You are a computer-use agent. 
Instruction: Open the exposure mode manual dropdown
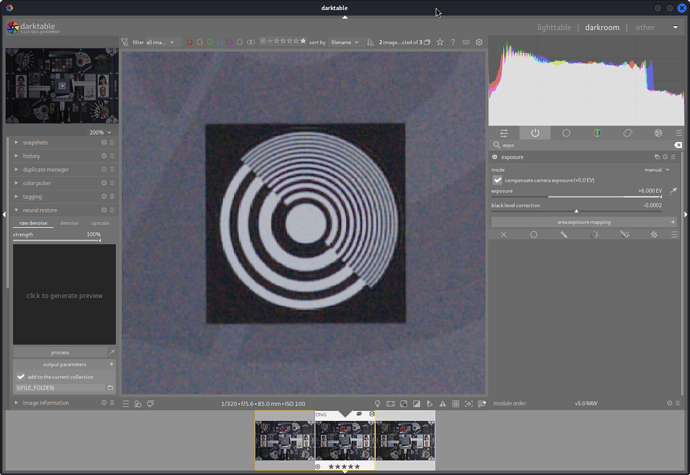[x=657, y=170]
